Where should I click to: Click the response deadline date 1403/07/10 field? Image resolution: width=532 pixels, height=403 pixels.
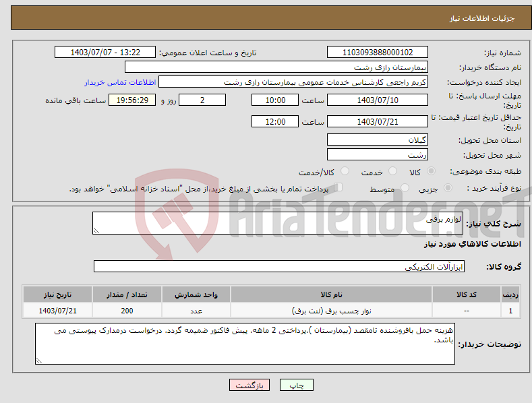(378, 100)
